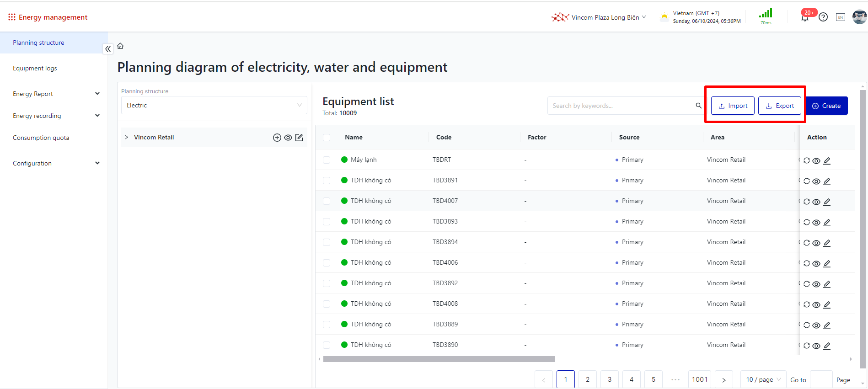This screenshot has width=868, height=389.
Task: Expand the Vincom Retail tree node
Action: [x=127, y=137]
